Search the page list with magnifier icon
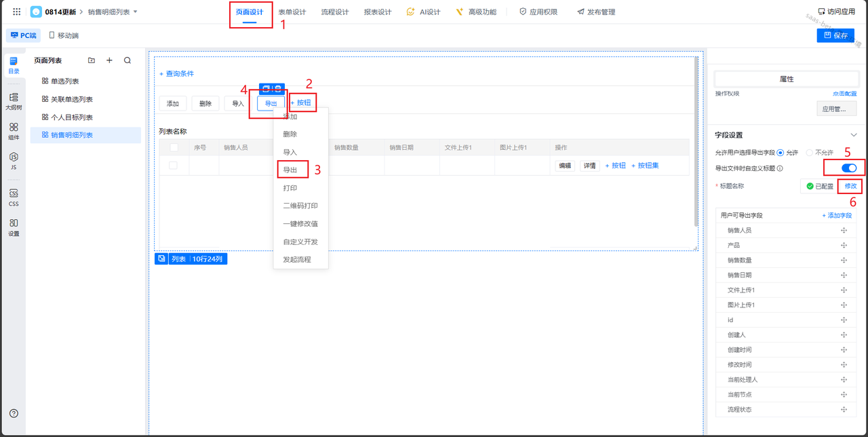The height and width of the screenshot is (437, 868). click(127, 60)
